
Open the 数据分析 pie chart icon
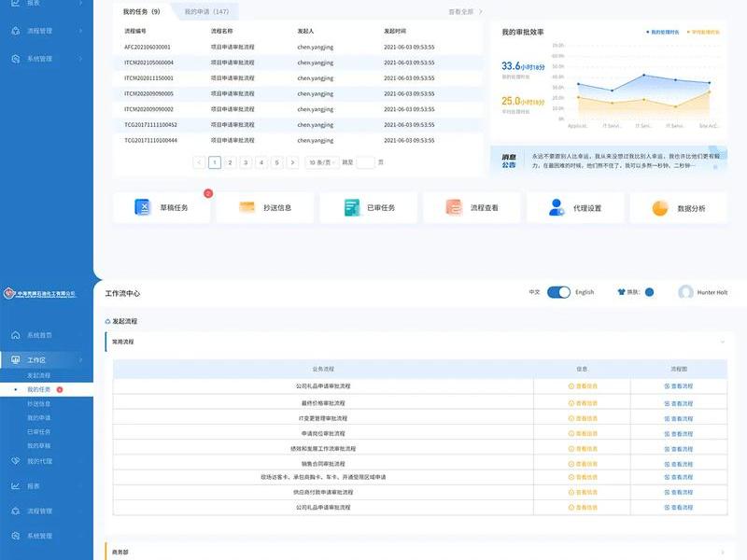tap(660, 208)
